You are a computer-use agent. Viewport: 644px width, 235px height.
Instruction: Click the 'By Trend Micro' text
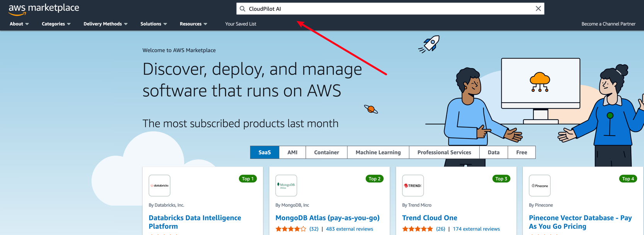[417, 205]
